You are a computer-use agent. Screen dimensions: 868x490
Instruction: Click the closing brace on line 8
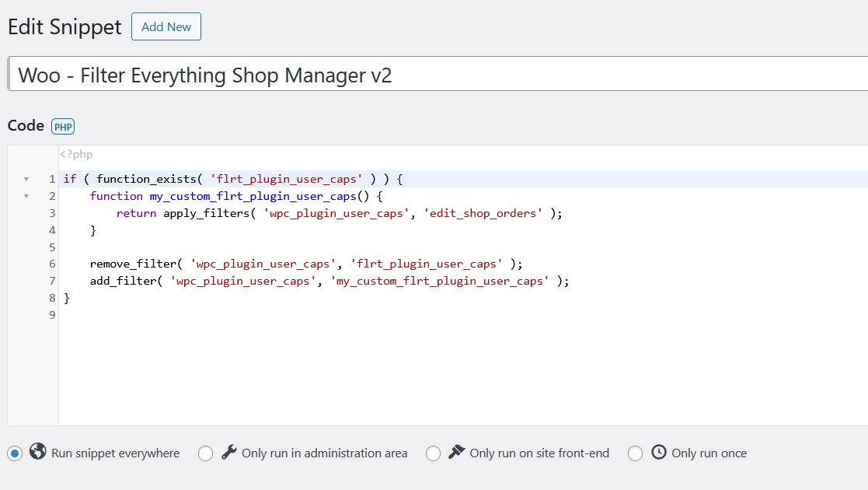click(67, 298)
